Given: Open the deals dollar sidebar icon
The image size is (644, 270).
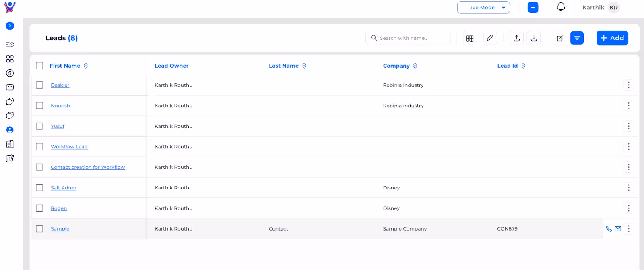Looking at the screenshot, I should click(x=10, y=73).
